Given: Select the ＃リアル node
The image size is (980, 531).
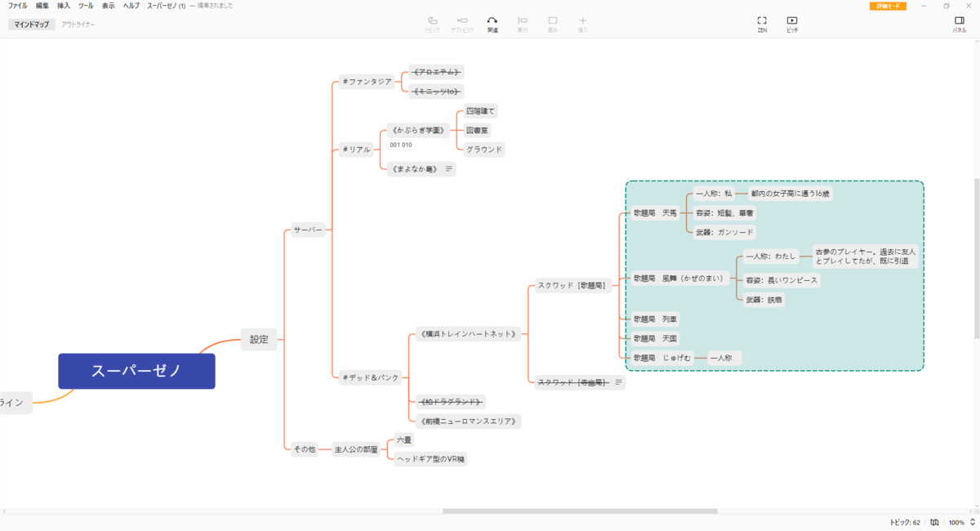Looking at the screenshot, I should pos(357,149).
